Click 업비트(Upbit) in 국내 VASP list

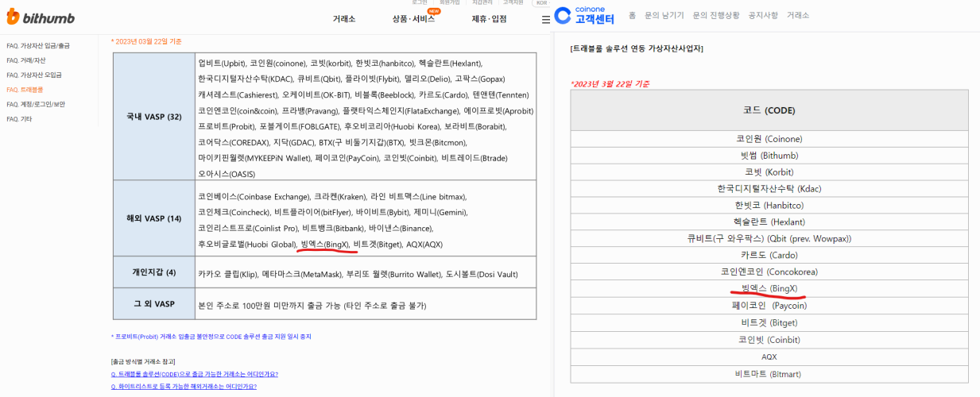(x=221, y=63)
